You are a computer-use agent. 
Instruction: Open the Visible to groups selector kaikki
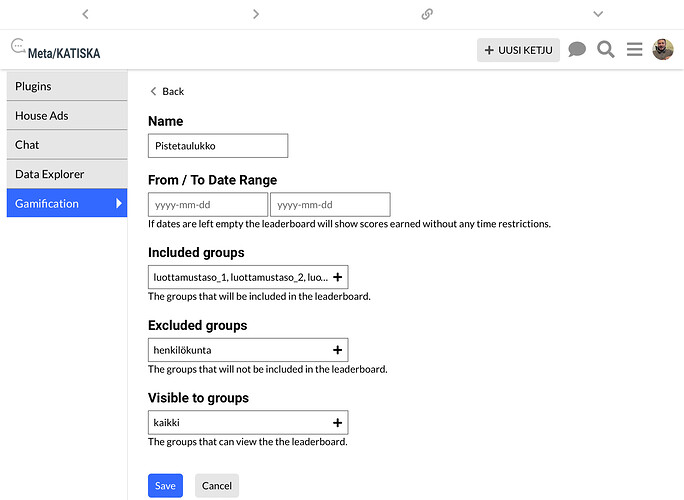pyautogui.click(x=248, y=422)
